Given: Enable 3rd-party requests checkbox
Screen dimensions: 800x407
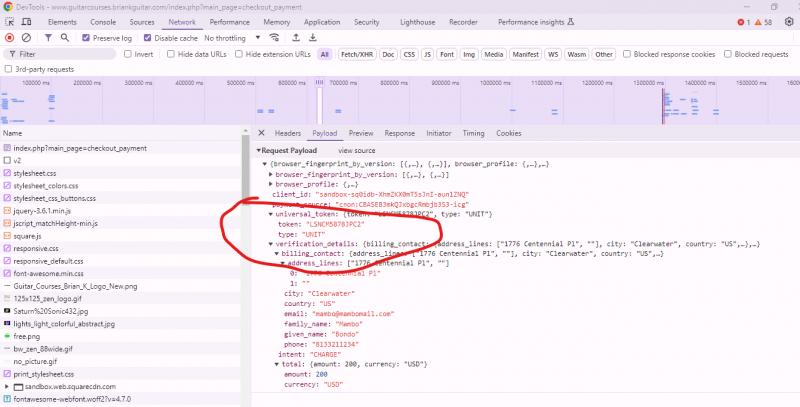Looking at the screenshot, I should (x=8, y=69).
